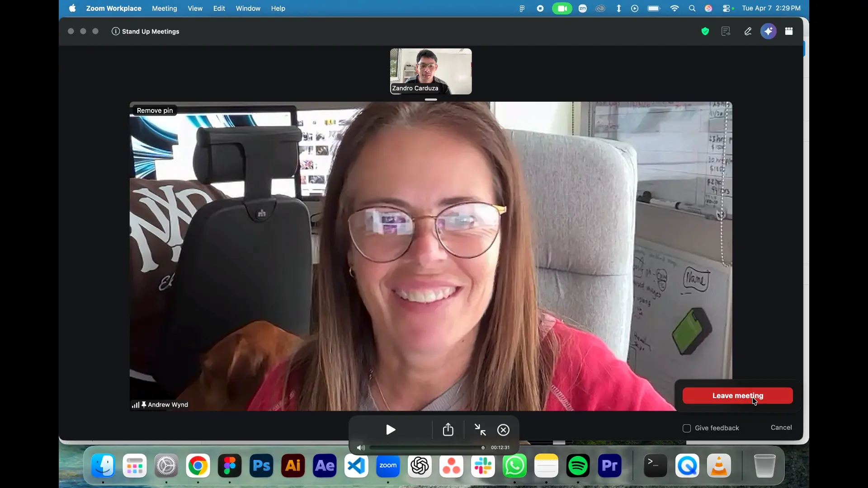
Task: Launch ChatGPT from the Dock
Action: point(420,466)
